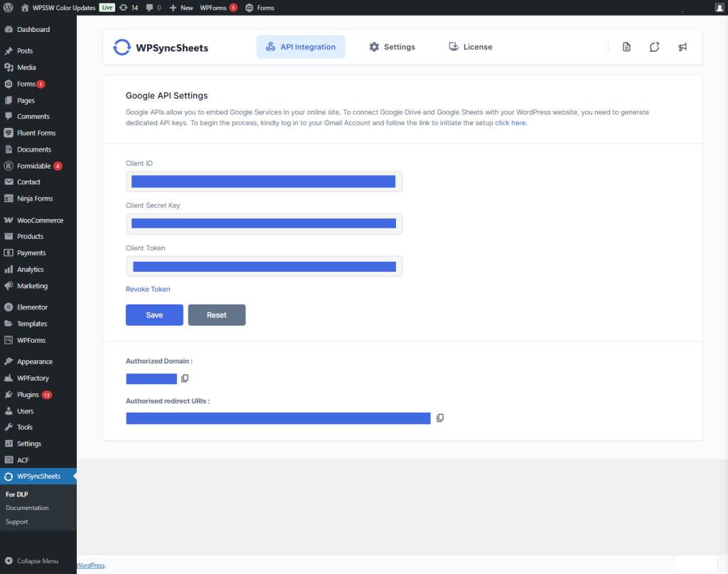Image resolution: width=728 pixels, height=574 pixels.
Task: Click the documentation page icon in header
Action: [x=626, y=47]
